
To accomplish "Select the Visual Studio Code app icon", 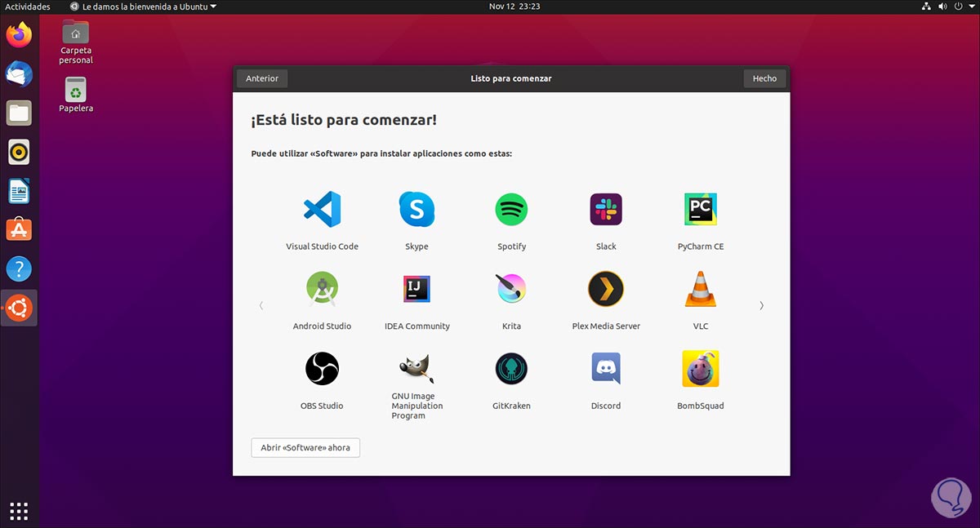I will pyautogui.click(x=322, y=210).
